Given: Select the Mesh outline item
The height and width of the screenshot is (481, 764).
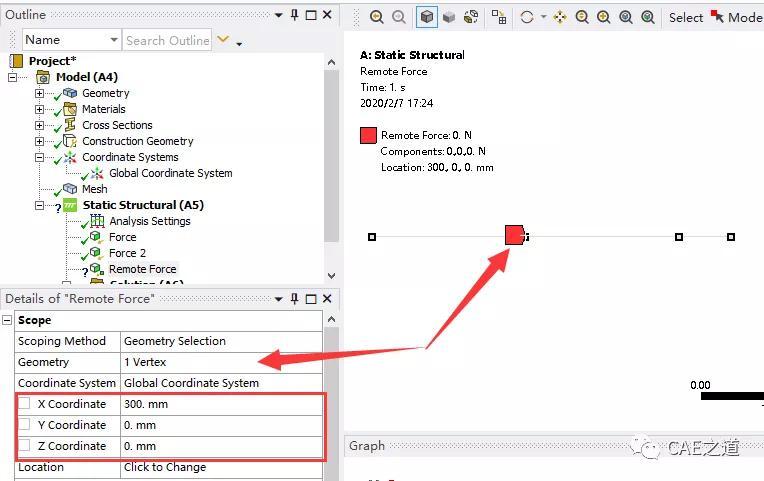Looking at the screenshot, I should [95, 189].
